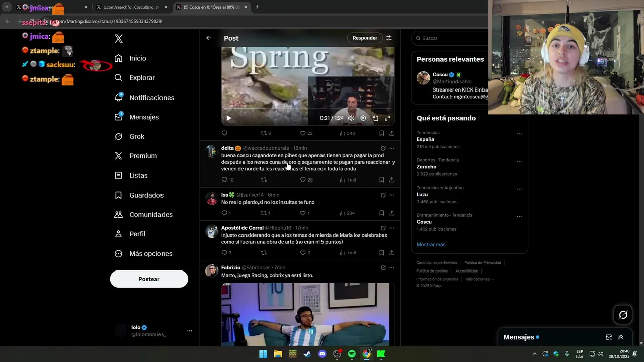Compose new message in Mensajes drawer

[x=609, y=337]
